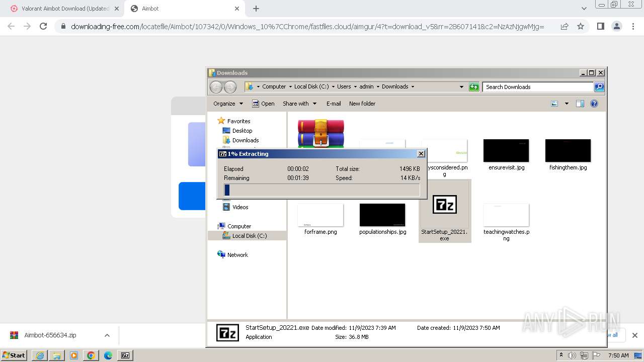This screenshot has width=644, height=362.
Task: Open Microsoft Edge from taskbar
Action: (x=108, y=355)
